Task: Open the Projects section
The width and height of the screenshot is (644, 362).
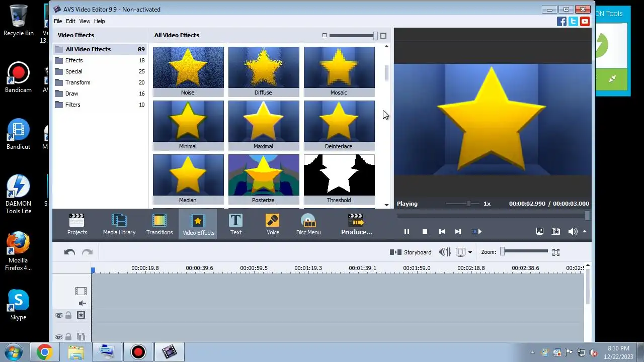Action: pyautogui.click(x=77, y=224)
